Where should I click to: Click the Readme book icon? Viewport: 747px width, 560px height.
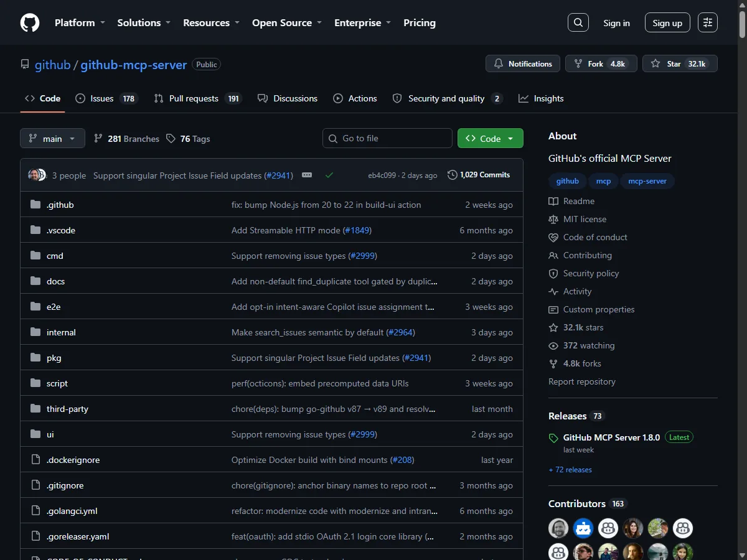coord(553,201)
